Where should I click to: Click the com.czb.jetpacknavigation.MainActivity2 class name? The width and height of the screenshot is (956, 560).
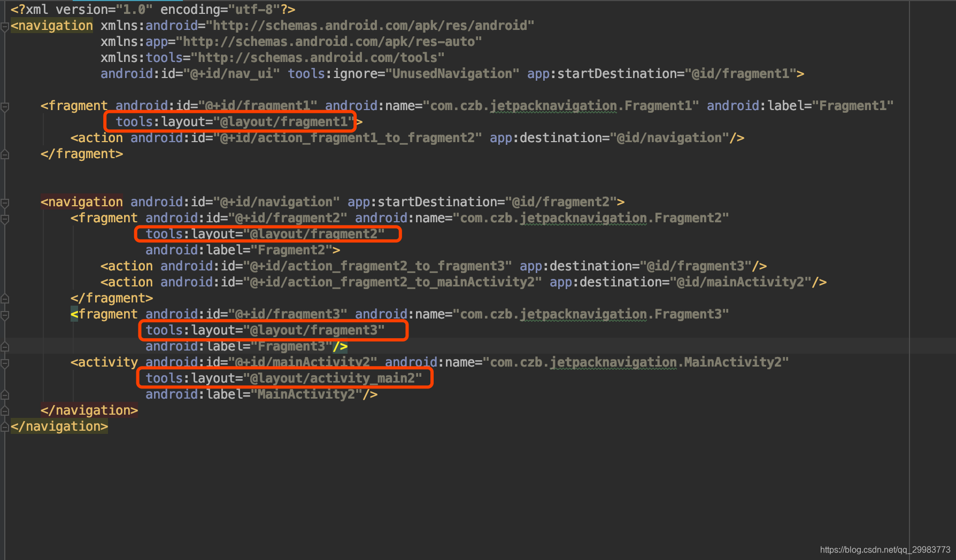[636, 362]
